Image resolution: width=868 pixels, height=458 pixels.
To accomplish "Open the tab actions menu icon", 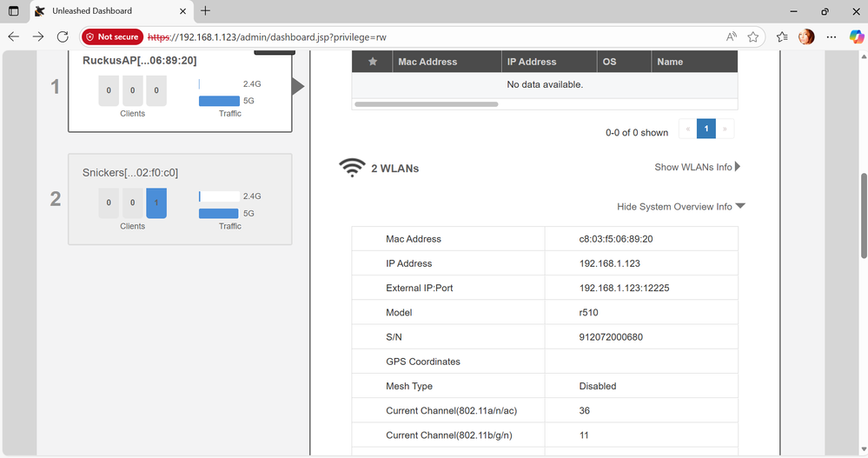I will (x=13, y=10).
